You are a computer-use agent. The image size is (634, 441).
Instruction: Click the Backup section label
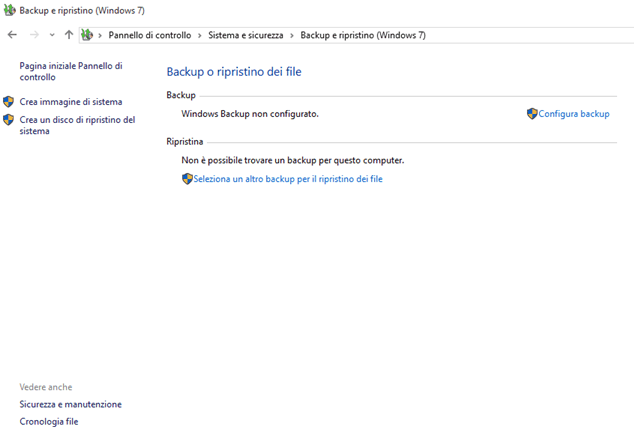pos(181,95)
